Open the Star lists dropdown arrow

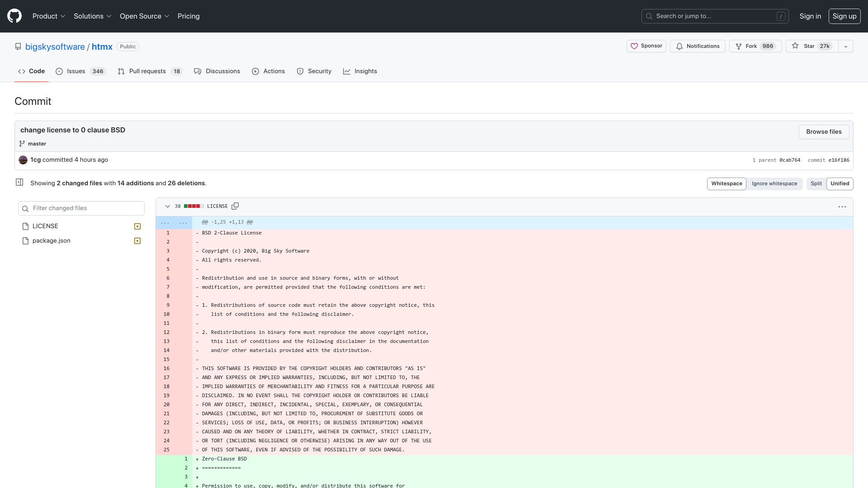click(x=845, y=46)
